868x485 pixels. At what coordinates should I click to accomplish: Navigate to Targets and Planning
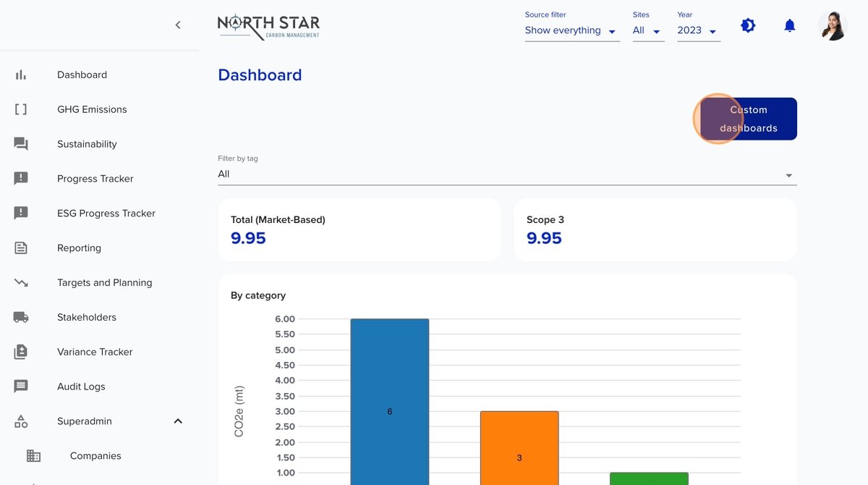(105, 283)
